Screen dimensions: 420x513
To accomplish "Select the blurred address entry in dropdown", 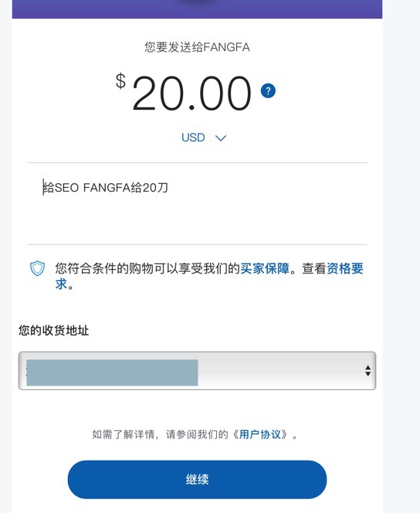I will pos(112,372).
